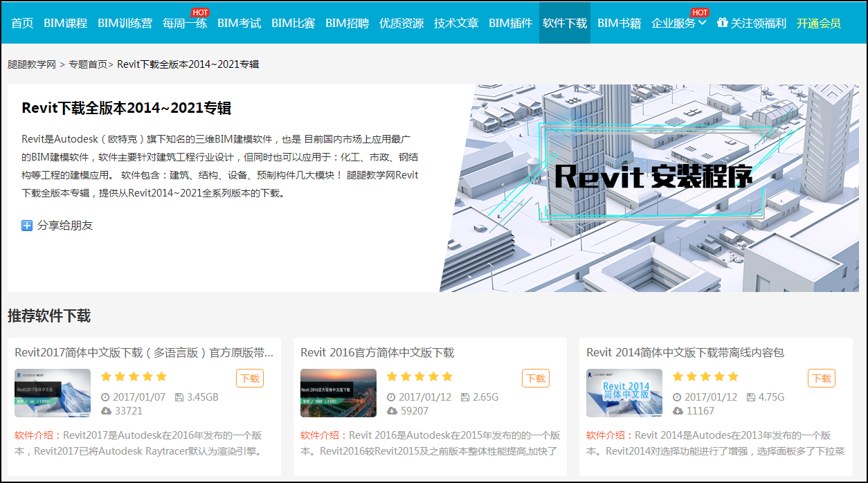
Task: Open BIM招聘 navigation item
Action: (x=347, y=23)
